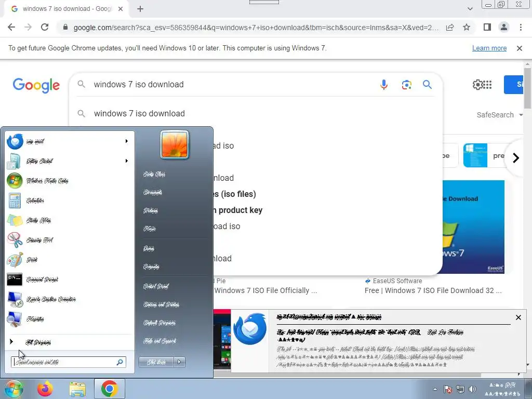
Task: Open Computer from Start menu right pane
Action: coord(151,267)
